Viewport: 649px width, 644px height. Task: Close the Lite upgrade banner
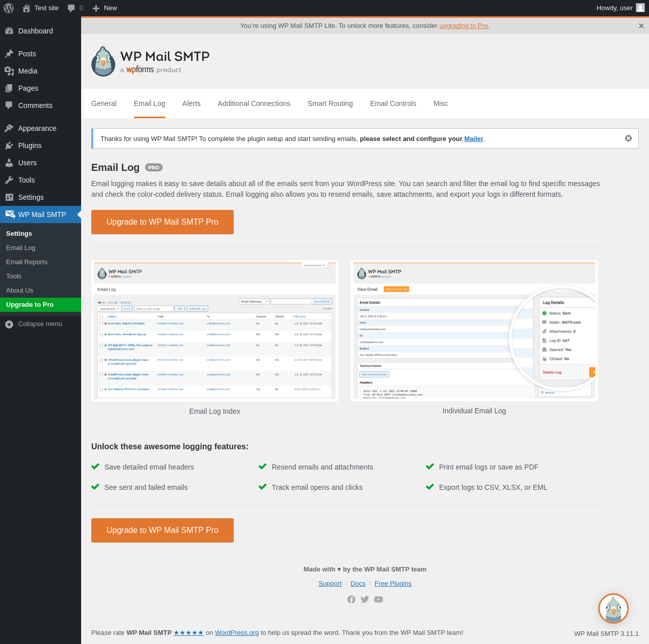click(641, 26)
